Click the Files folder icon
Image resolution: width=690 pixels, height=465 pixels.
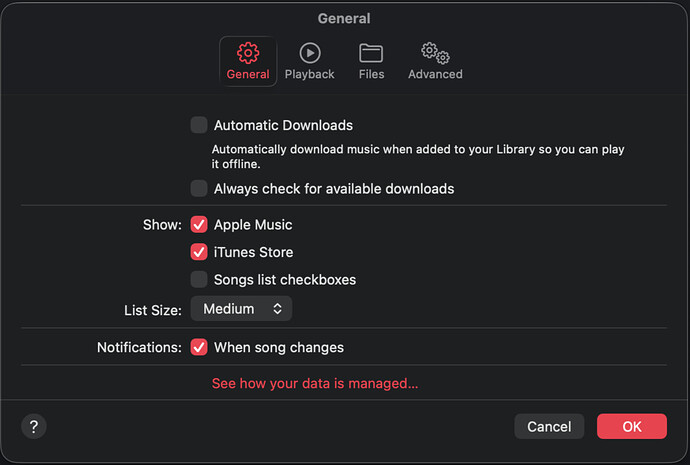(x=371, y=53)
